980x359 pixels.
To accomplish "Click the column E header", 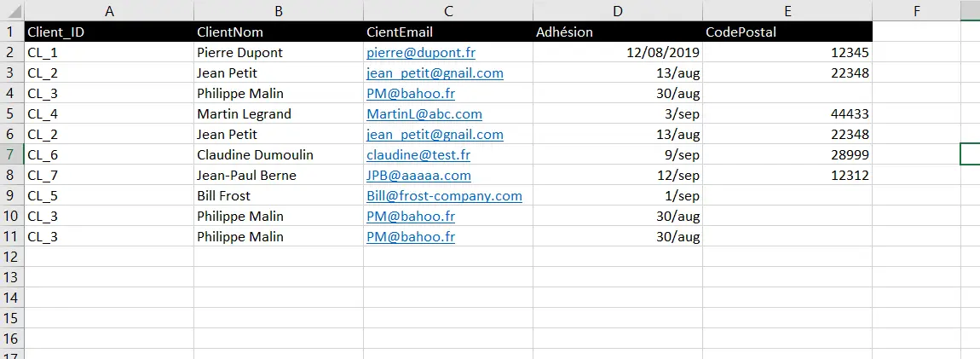I will [x=787, y=11].
